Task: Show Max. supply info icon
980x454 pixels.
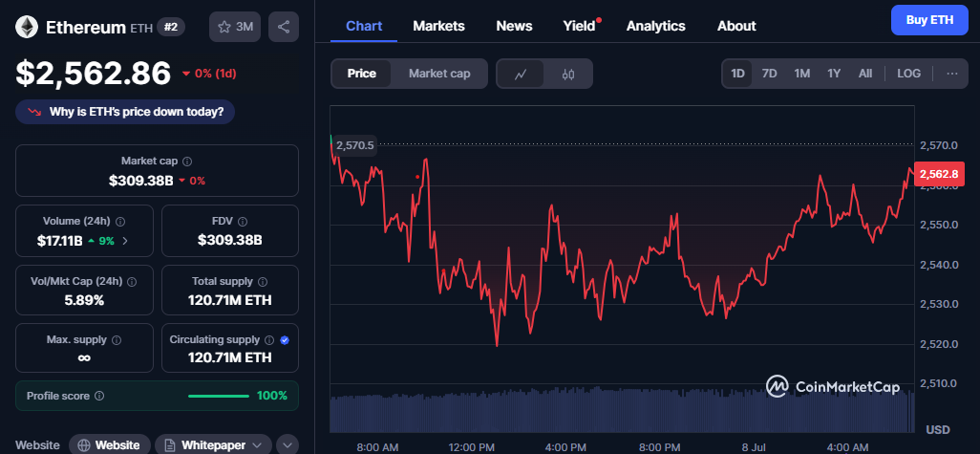Action: coord(117,340)
